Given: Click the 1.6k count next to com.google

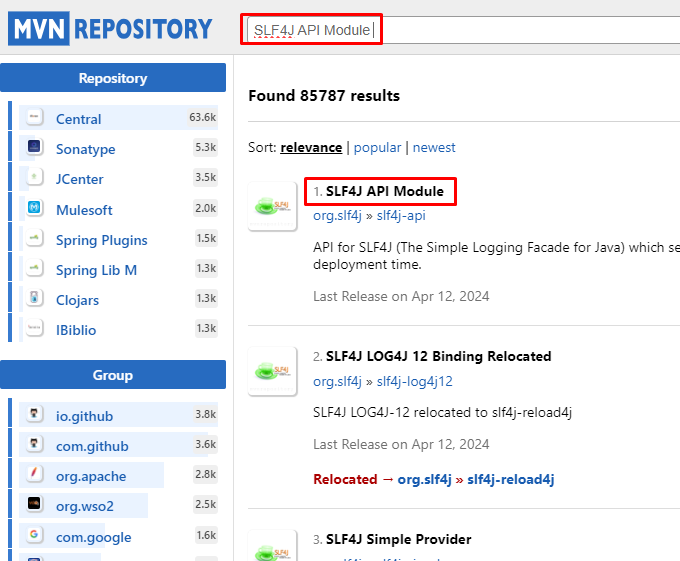Looking at the screenshot, I should (206, 535).
